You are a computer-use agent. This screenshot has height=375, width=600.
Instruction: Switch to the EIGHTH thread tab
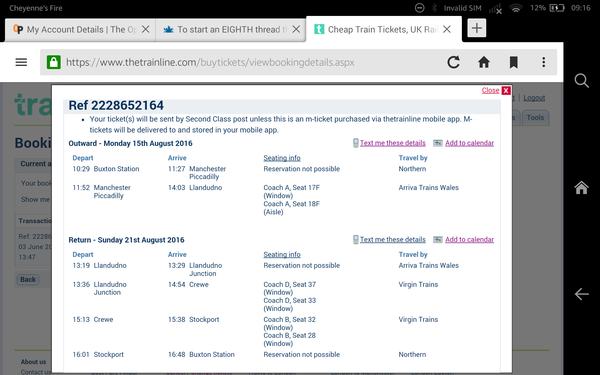pyautogui.click(x=231, y=30)
